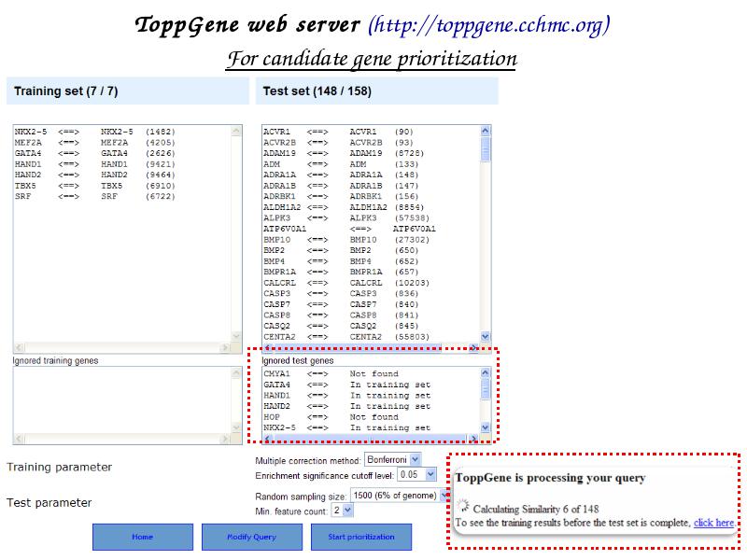Select the BMP10 (27302) row in Test set
747x560 pixels.
[346, 240]
